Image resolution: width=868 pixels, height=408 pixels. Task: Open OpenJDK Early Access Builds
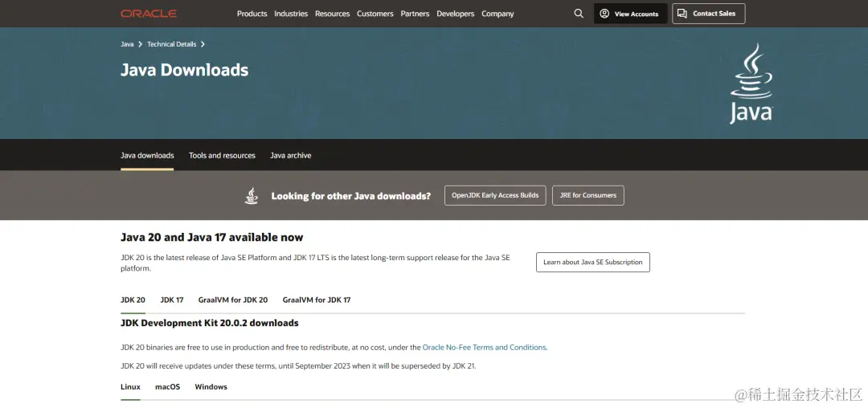click(x=495, y=195)
